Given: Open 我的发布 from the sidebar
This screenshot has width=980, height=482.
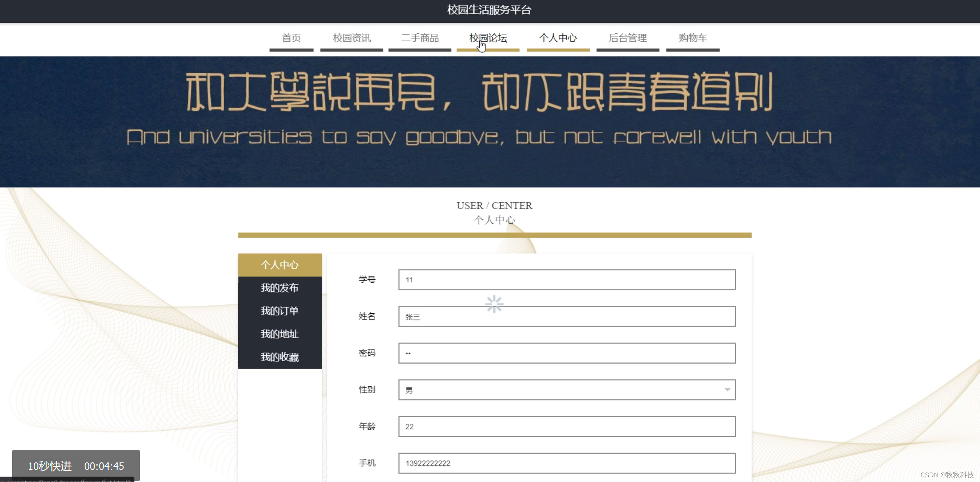Looking at the screenshot, I should [x=280, y=288].
